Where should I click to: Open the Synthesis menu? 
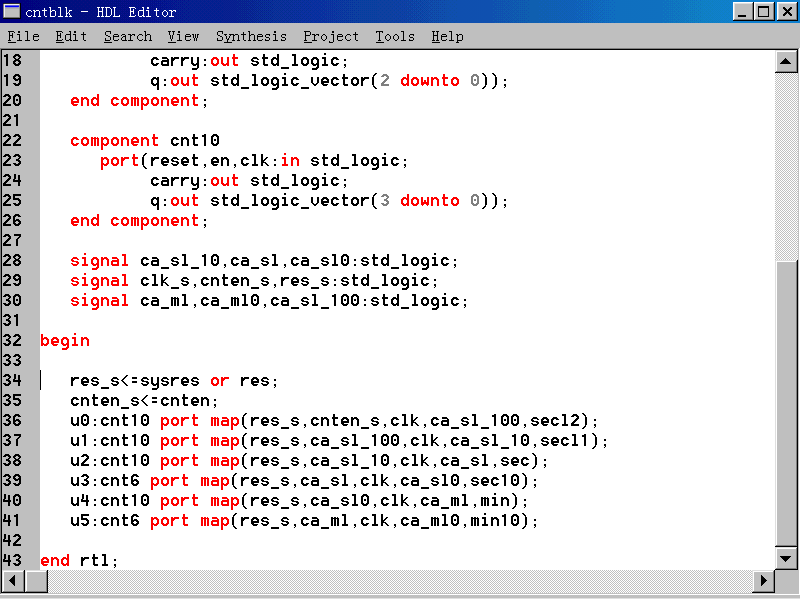251,37
